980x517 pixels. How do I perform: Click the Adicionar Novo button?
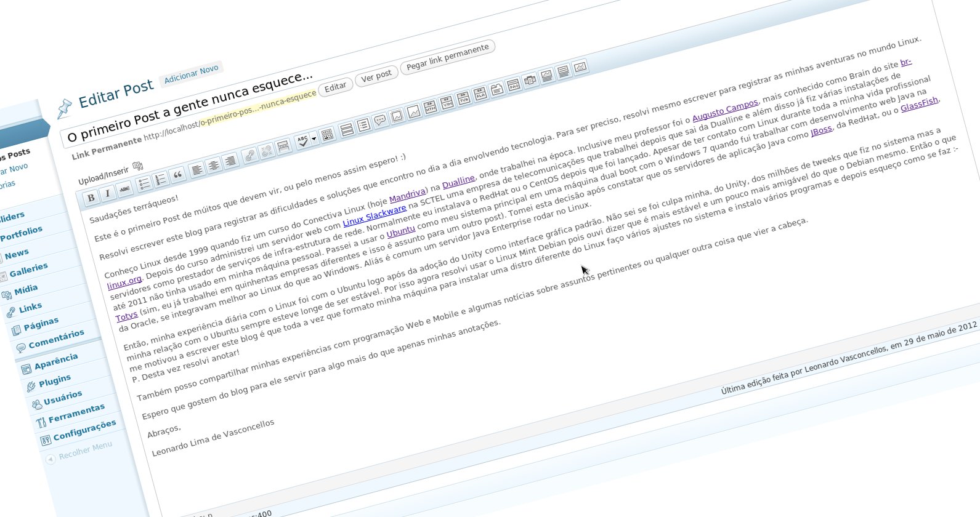point(191,74)
